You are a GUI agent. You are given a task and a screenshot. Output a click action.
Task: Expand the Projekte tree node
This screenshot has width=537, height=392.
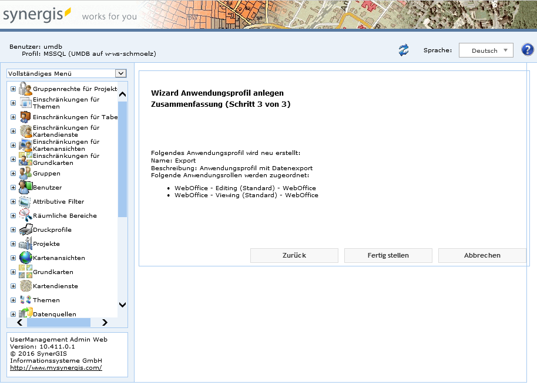point(13,244)
